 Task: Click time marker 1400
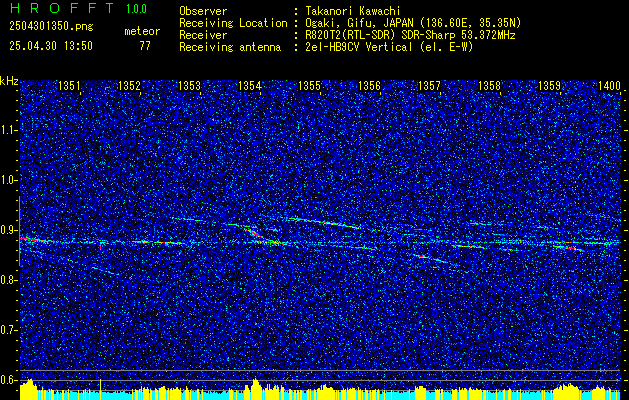609,86
